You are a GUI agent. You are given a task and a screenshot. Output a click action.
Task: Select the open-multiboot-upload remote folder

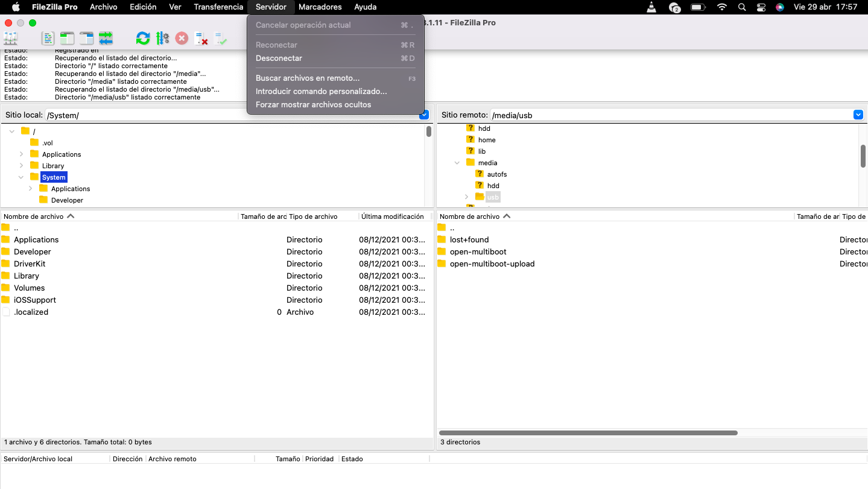[x=492, y=263]
